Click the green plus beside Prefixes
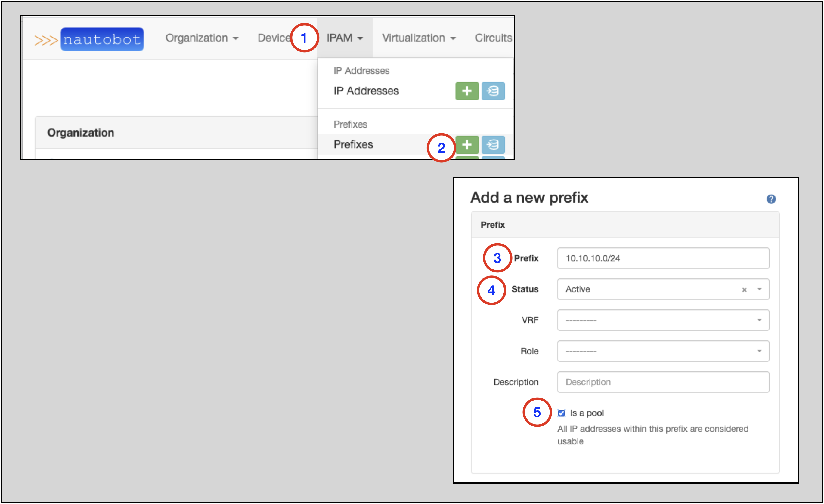Image resolution: width=824 pixels, height=504 pixels. 467,144
